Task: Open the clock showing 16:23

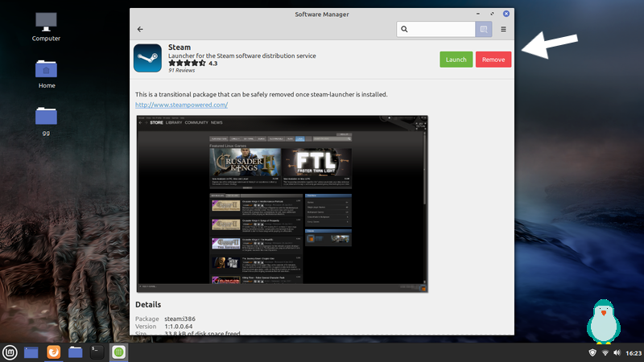Action: coord(634,353)
